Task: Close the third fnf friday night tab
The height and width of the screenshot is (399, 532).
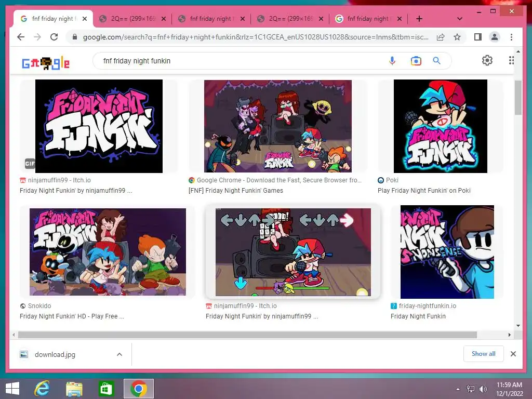Action: click(x=242, y=19)
